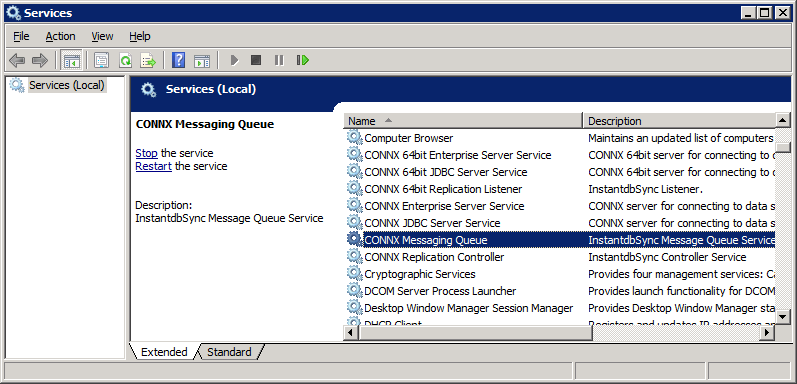The height and width of the screenshot is (384, 797).
Task: Click the gear icon beside Cryptographic Services
Action: tap(354, 274)
